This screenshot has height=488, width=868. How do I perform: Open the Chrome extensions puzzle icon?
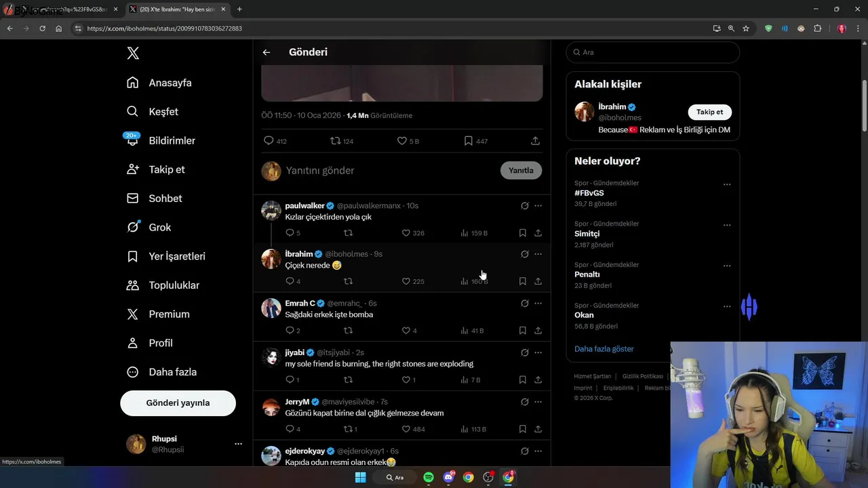coord(817,28)
